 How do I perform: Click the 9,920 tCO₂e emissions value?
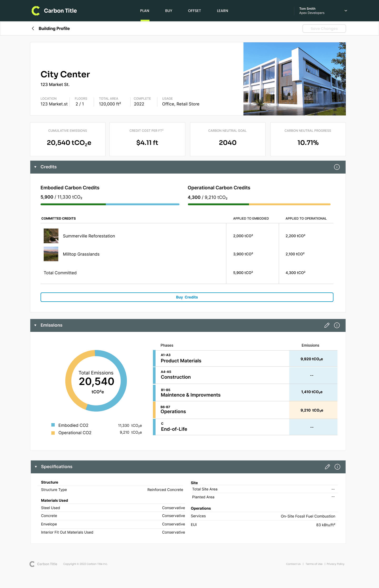point(312,359)
